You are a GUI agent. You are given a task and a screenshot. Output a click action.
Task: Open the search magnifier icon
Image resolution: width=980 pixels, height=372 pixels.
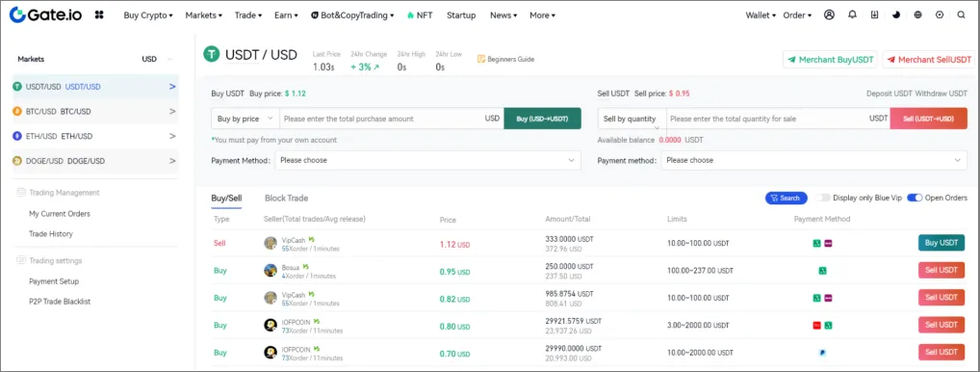(962, 15)
